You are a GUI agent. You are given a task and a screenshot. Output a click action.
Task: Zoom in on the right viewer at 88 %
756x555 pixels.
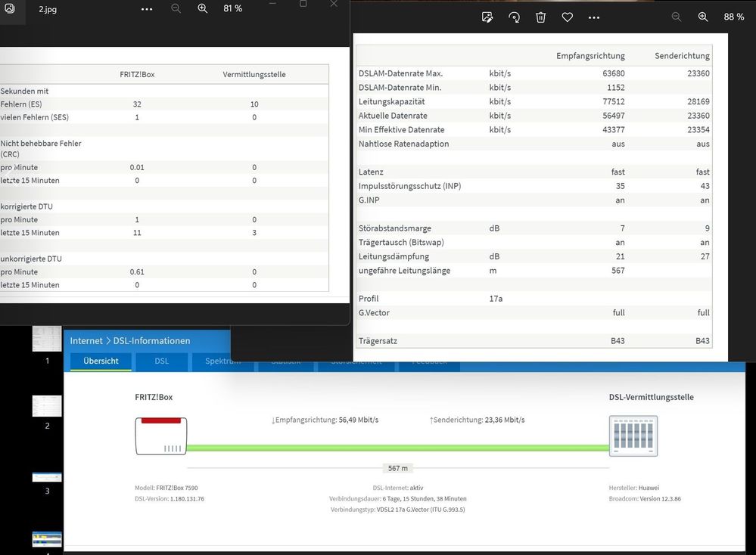(x=703, y=17)
